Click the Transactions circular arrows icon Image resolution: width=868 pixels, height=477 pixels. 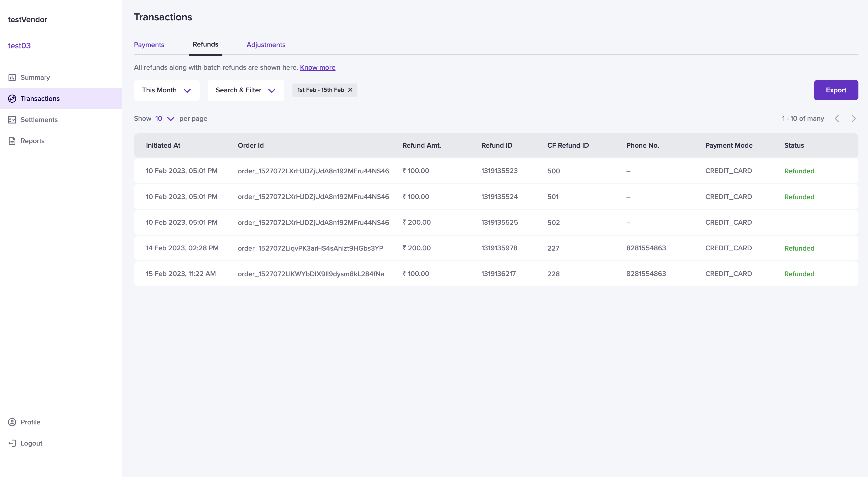[x=12, y=99]
